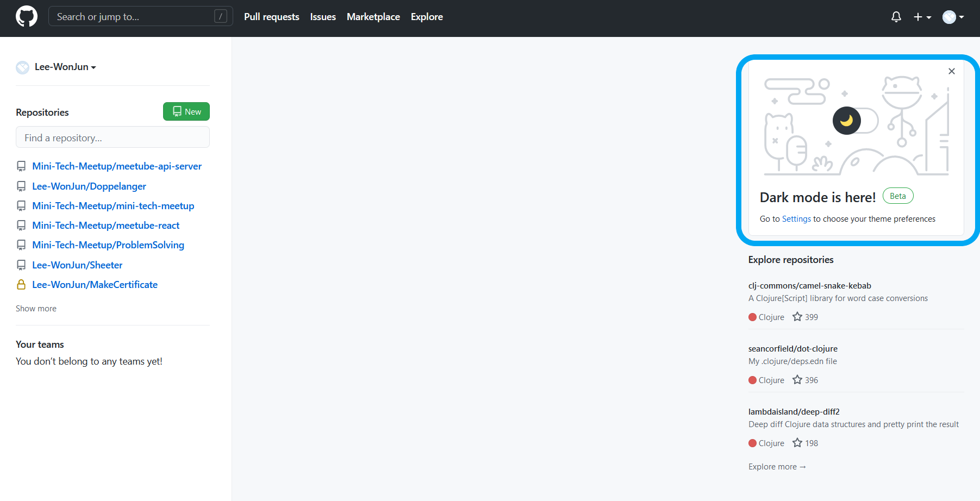This screenshot has width=980, height=501.
Task: Click the Dark mode is here! heading
Action: point(817,197)
